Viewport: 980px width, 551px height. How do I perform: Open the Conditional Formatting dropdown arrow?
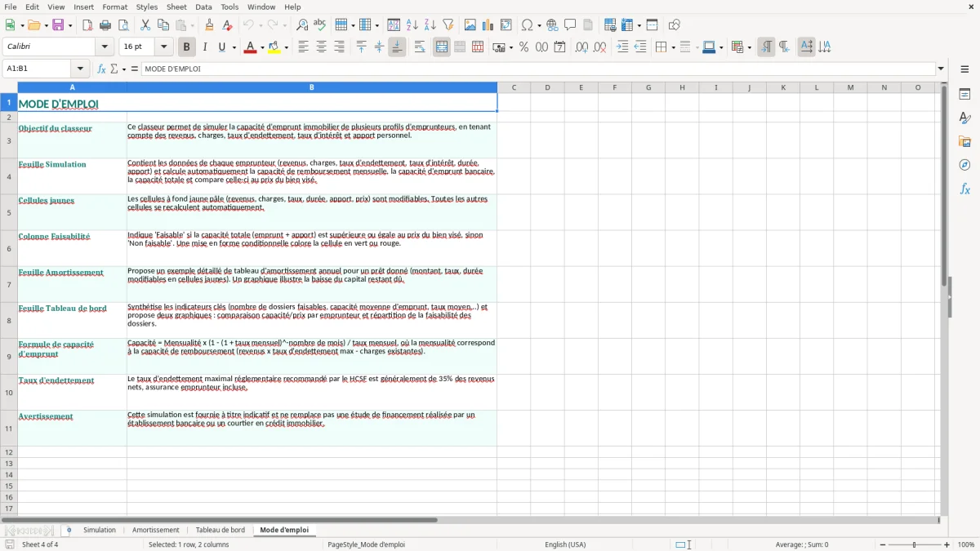(x=749, y=47)
